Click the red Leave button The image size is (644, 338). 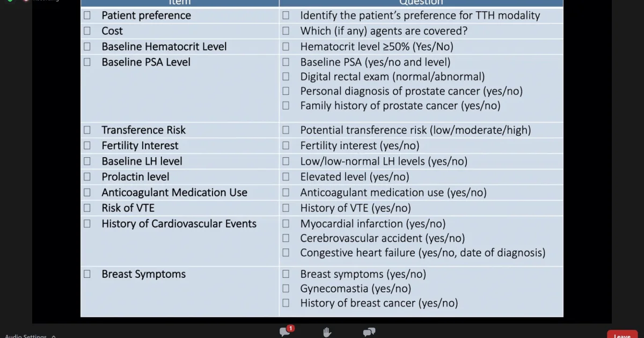(622, 335)
